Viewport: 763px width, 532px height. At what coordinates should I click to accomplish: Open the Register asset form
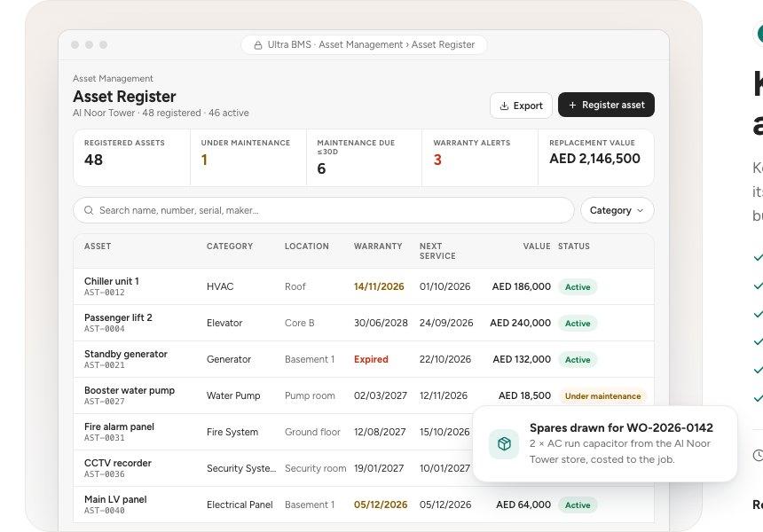point(606,105)
